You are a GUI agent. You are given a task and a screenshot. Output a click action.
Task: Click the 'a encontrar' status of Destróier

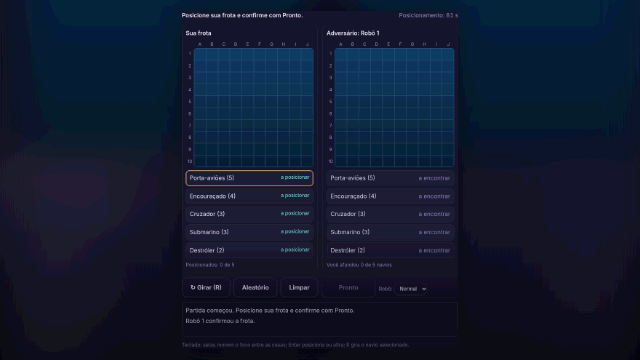point(434,251)
